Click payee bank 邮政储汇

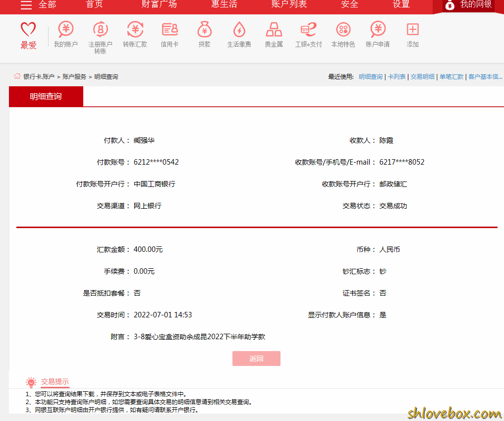[393, 184]
